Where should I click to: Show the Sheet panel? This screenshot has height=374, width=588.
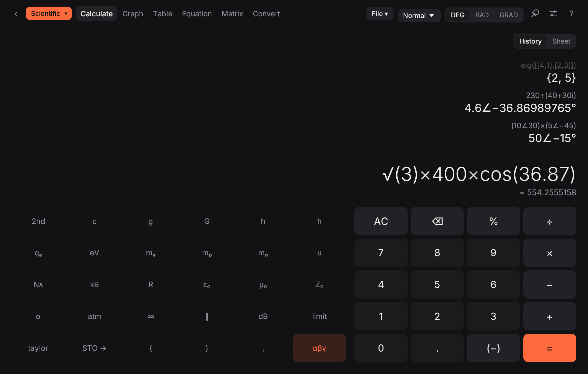(x=561, y=41)
